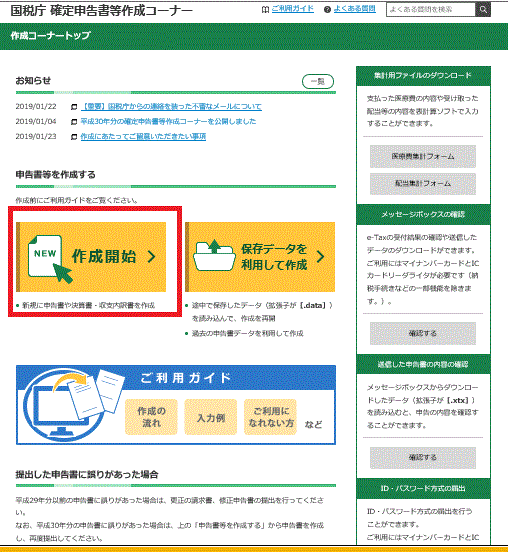Screen dimensions: 508x552
Task: Click the book icon beside ご利用ガイド
Action: [265, 10]
